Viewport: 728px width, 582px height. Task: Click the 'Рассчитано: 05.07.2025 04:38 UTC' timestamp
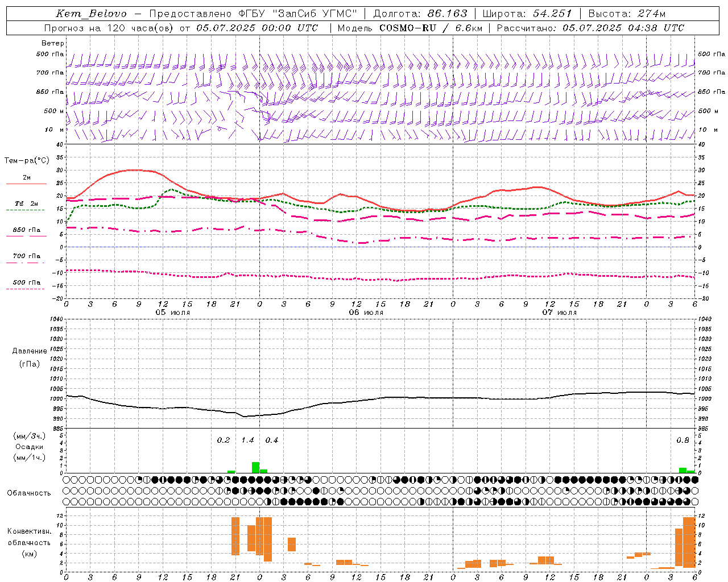click(x=590, y=28)
